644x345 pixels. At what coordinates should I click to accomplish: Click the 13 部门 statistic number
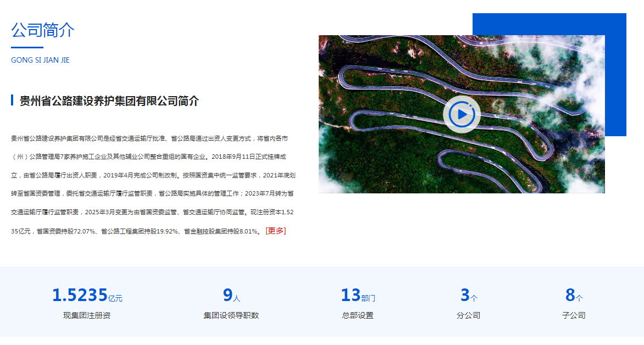tap(358, 296)
